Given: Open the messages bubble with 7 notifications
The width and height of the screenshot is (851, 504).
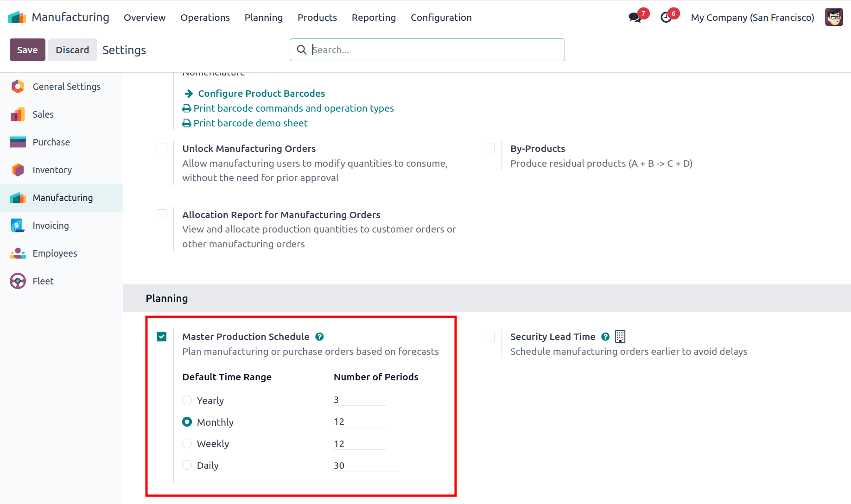Looking at the screenshot, I should (x=634, y=17).
